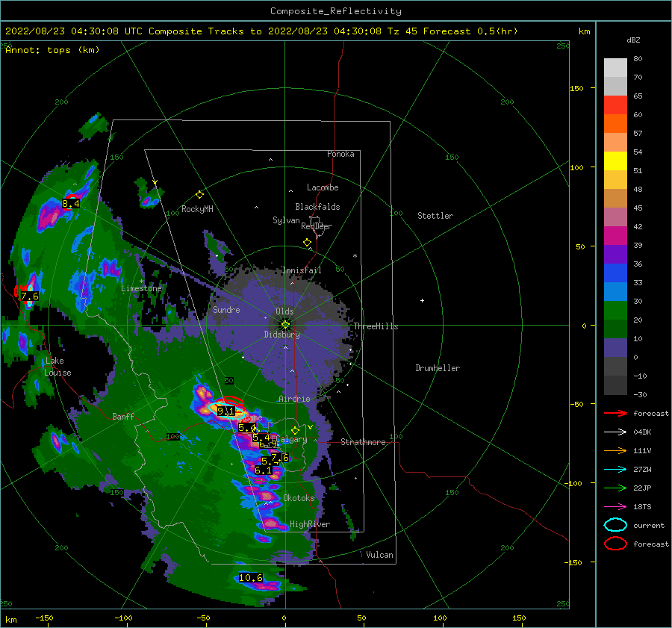Click the Drumheller city label

tap(438, 368)
